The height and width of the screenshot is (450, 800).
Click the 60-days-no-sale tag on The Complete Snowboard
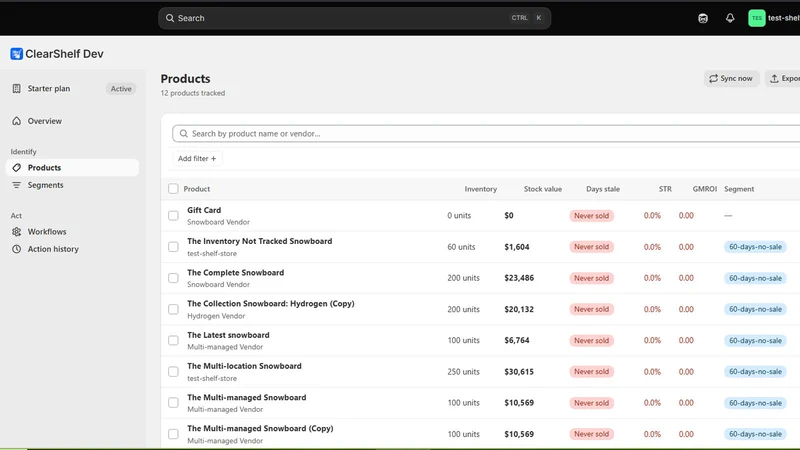tap(755, 278)
